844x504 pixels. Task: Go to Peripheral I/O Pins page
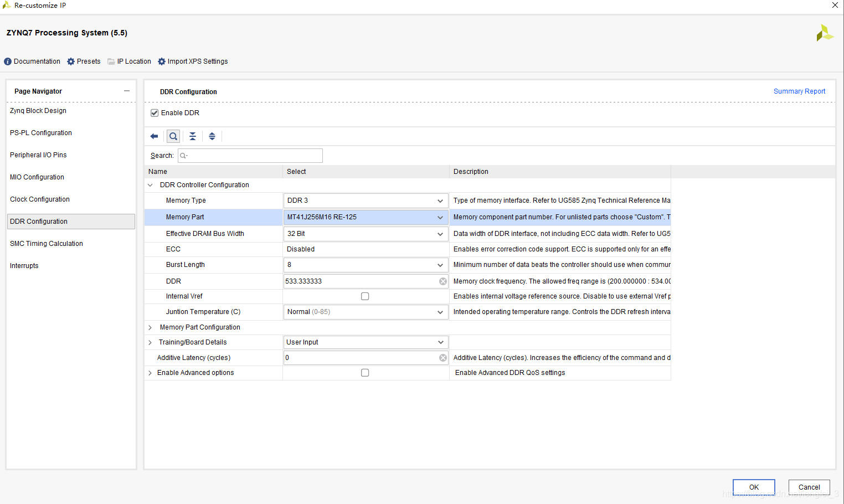38,155
